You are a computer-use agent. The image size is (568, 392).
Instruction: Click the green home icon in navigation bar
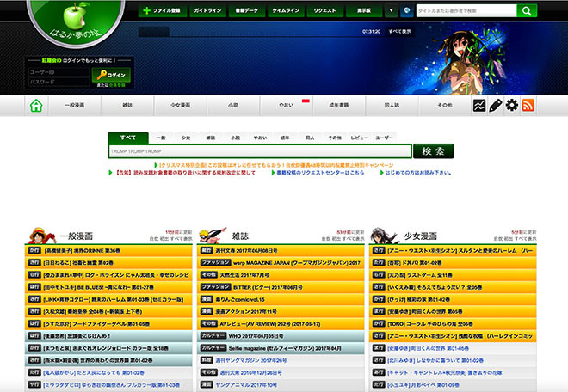click(x=36, y=106)
